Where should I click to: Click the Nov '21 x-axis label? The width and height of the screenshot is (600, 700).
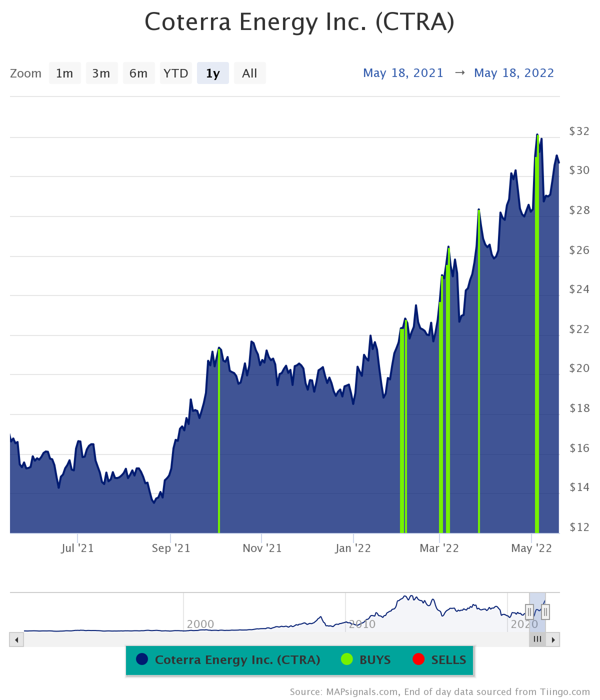point(262,548)
